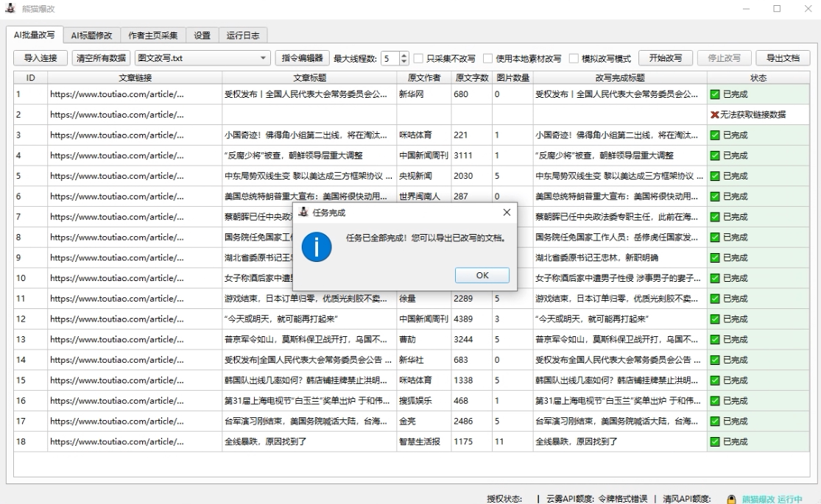Click the 导出文档 button
The height and width of the screenshot is (504, 821).
coord(783,58)
